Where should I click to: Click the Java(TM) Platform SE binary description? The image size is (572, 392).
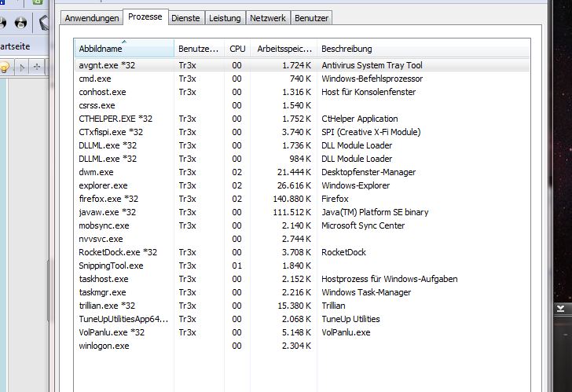coord(375,212)
